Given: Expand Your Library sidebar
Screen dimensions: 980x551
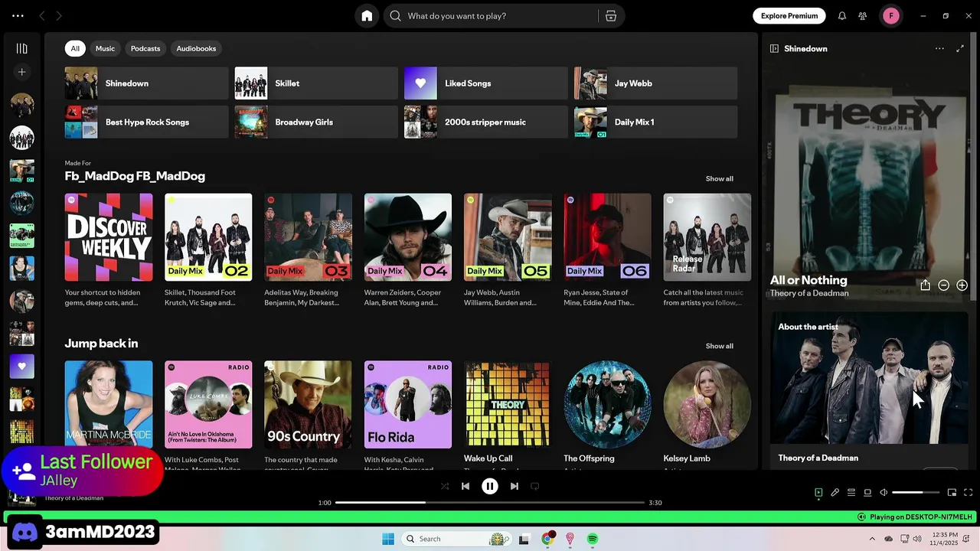Looking at the screenshot, I should (21, 48).
